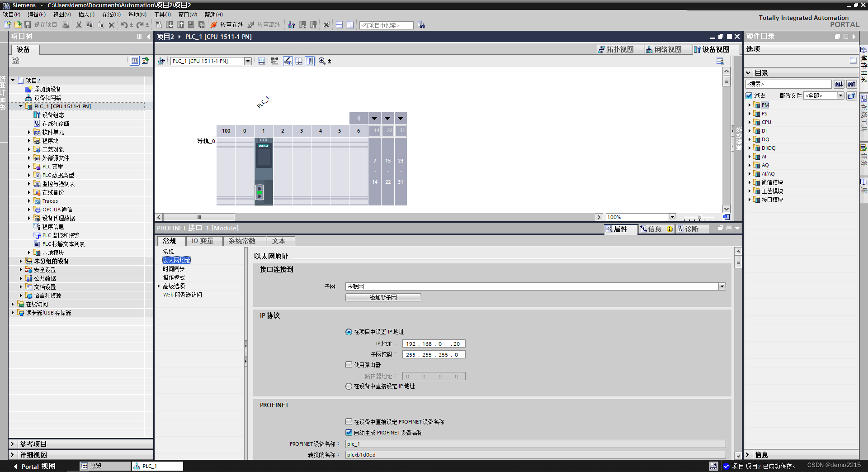Click the IP address field 192.168.0.20
Viewport: 868px width, 472px height.
(x=434, y=344)
